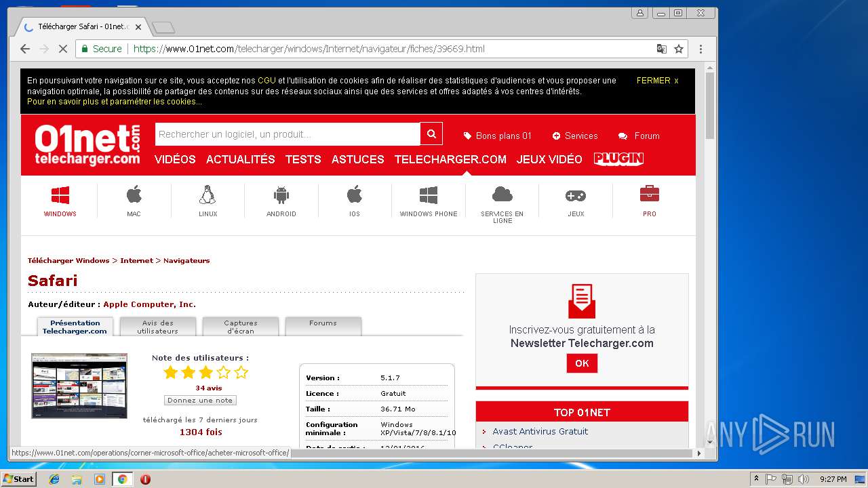The image size is (868, 488).
Task: Click the red Opera taskbar icon
Action: pos(145,479)
